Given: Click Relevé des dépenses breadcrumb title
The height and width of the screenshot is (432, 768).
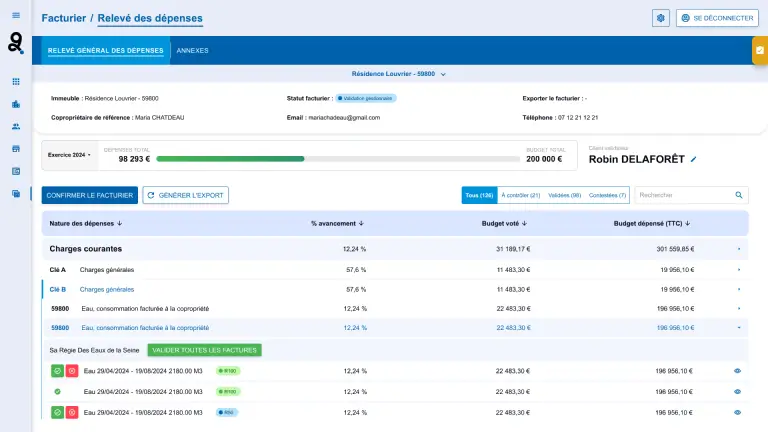Looking at the screenshot, I should pyautogui.click(x=150, y=18).
